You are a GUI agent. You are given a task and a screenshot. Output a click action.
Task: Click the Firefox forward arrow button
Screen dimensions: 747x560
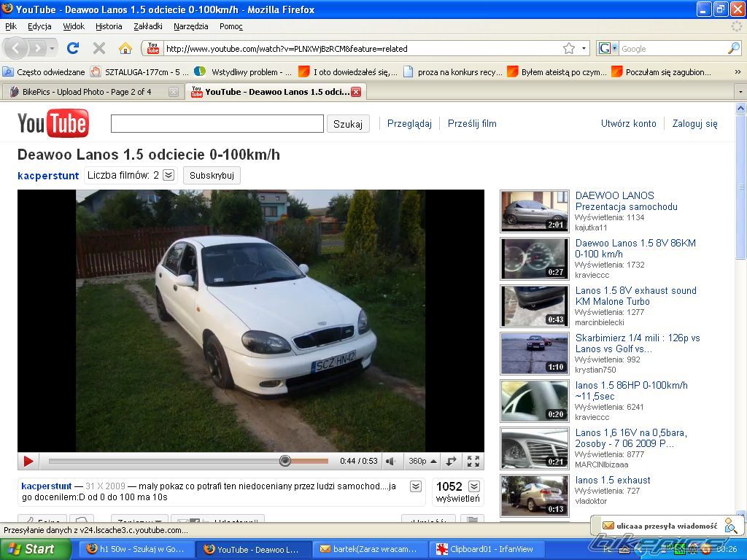click(x=38, y=48)
